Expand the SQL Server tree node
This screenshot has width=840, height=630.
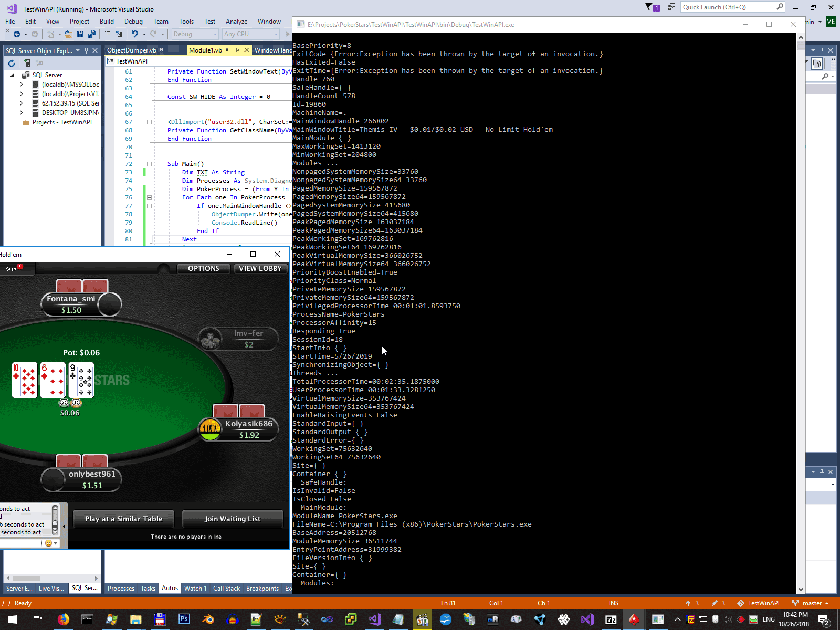(12, 75)
